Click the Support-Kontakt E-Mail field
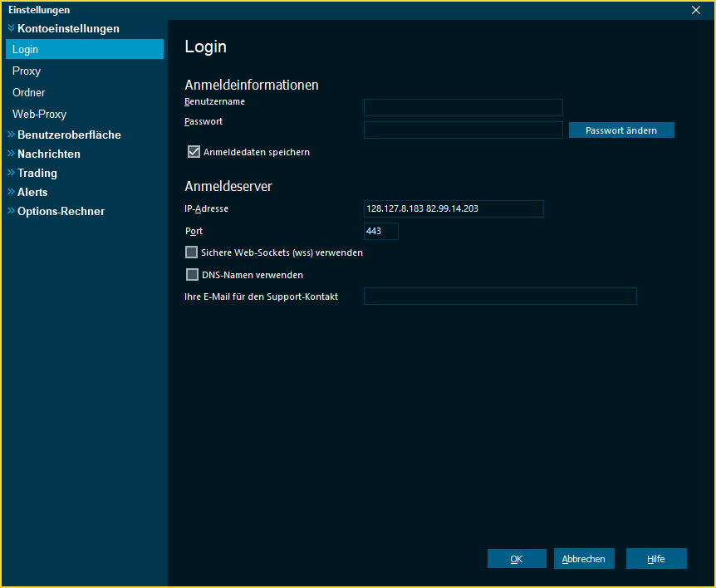The width and height of the screenshot is (716, 588). [500, 296]
